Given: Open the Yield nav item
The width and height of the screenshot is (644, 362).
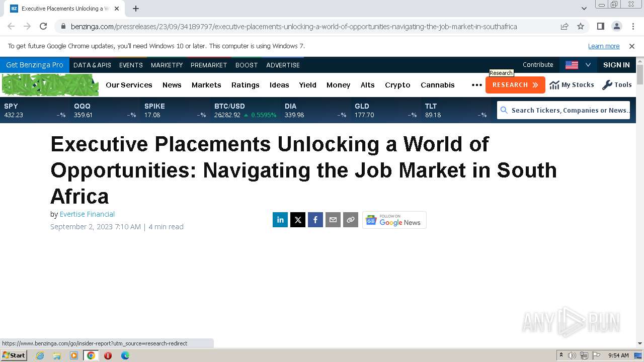Looking at the screenshot, I should [307, 85].
